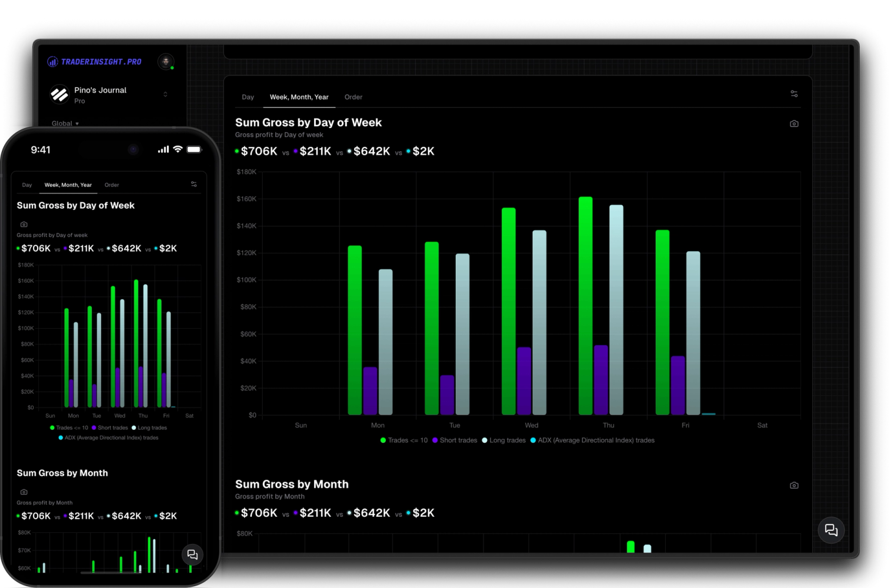This screenshot has height=588, width=891.
Task: Click the green color dot next to $706K
Action: click(237, 151)
